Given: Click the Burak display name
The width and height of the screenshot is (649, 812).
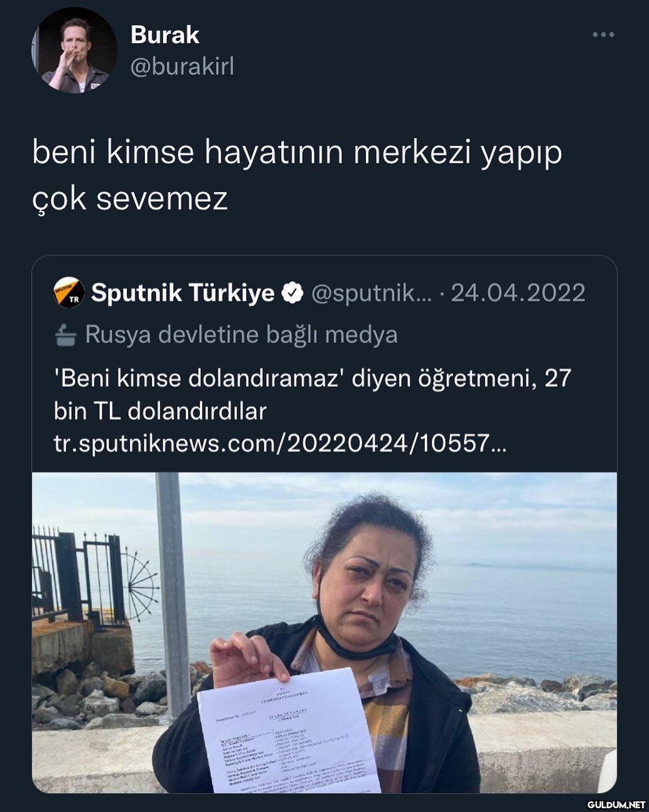Looking at the screenshot, I should [164, 35].
